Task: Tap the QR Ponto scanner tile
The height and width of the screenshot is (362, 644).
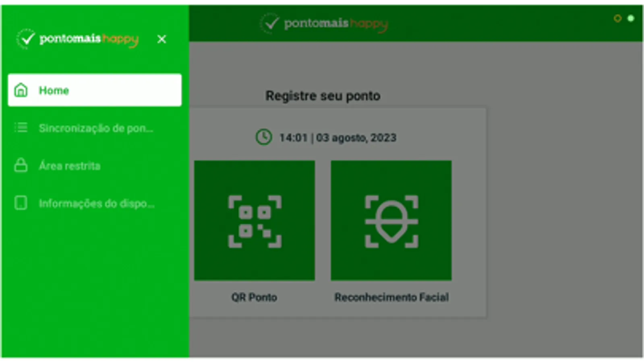Action: (255, 220)
